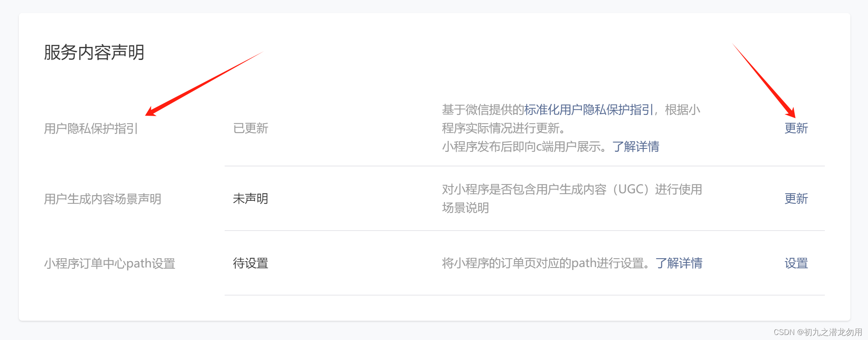This screenshot has width=868, height=340.
Task: Click 更新 link in 用户隐私保护指引 row
Action: (796, 128)
